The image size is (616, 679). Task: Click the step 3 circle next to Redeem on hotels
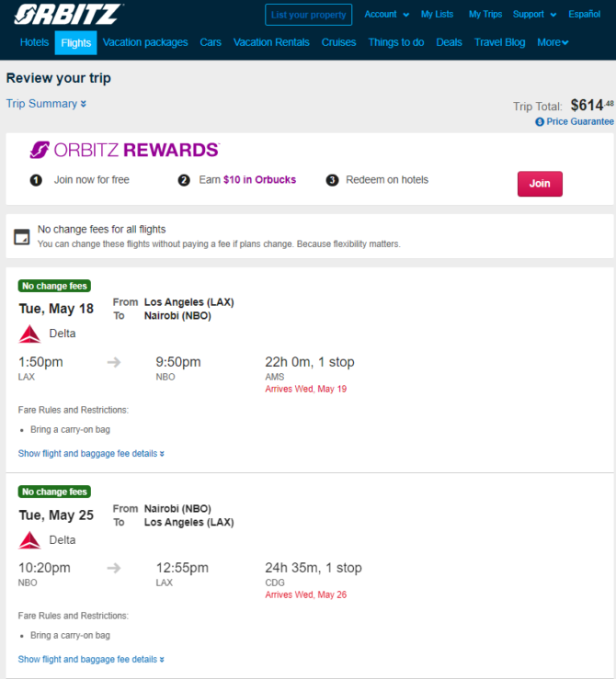332,180
